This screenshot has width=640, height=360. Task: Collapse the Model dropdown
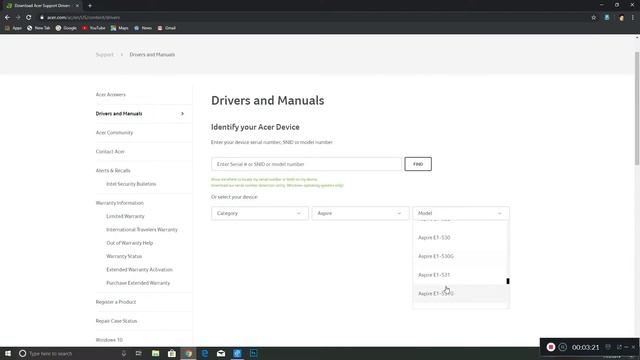[461, 213]
